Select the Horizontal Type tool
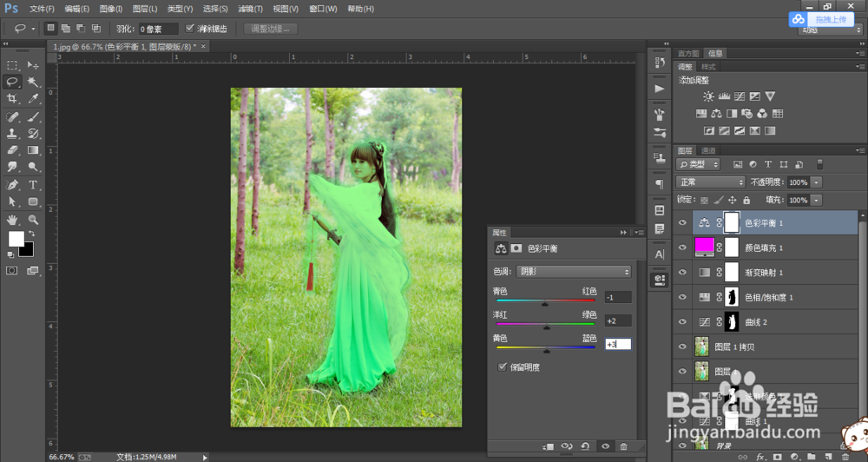Viewport: 868px width, 462px height. [x=33, y=185]
